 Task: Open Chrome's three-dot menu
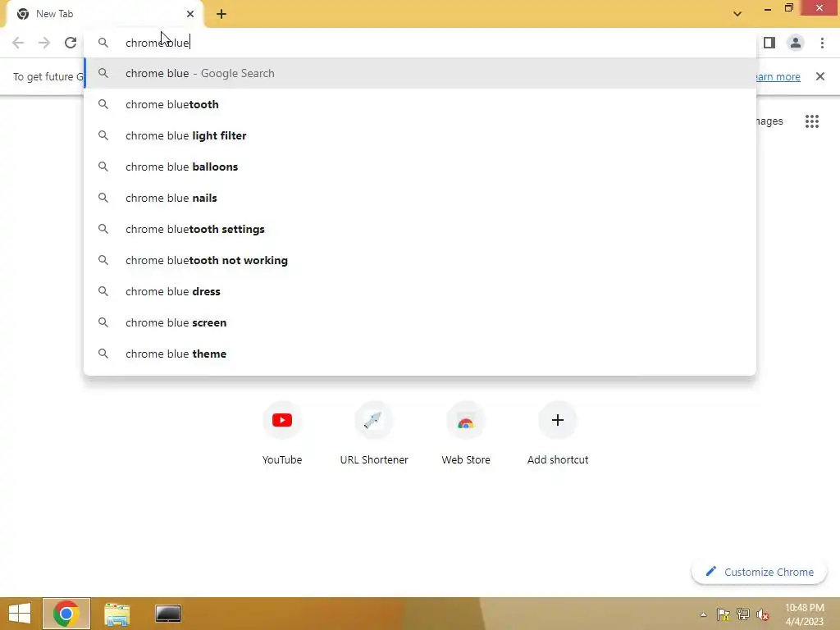(822, 43)
